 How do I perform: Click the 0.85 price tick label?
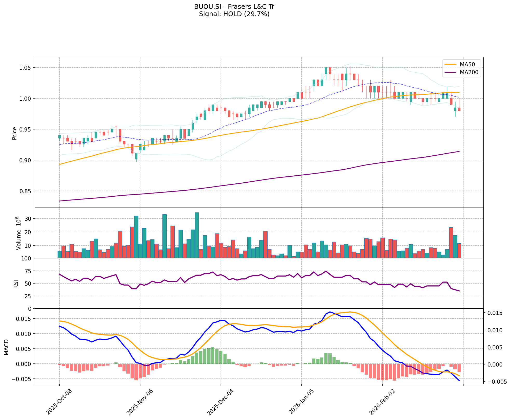click(x=25, y=191)
